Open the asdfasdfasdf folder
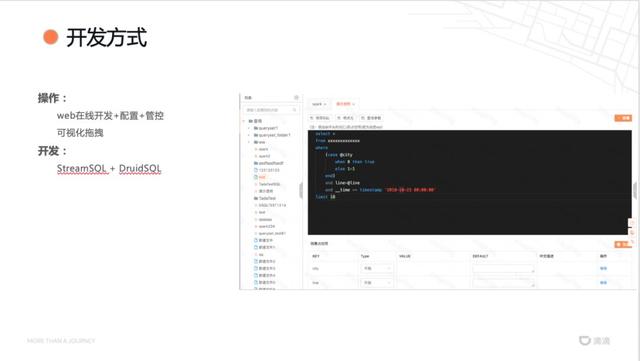The image size is (640, 361). tap(269, 163)
